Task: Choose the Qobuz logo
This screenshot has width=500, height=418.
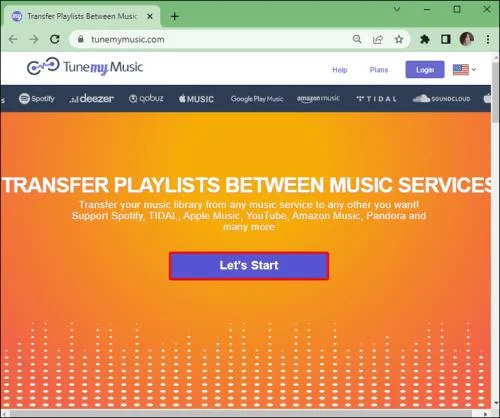Action: point(146,99)
